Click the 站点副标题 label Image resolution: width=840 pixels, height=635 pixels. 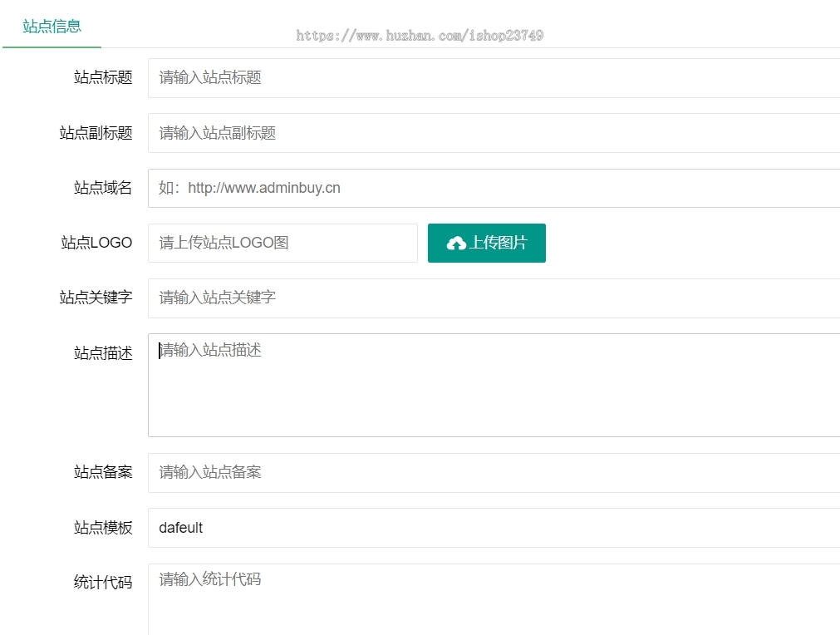point(96,133)
